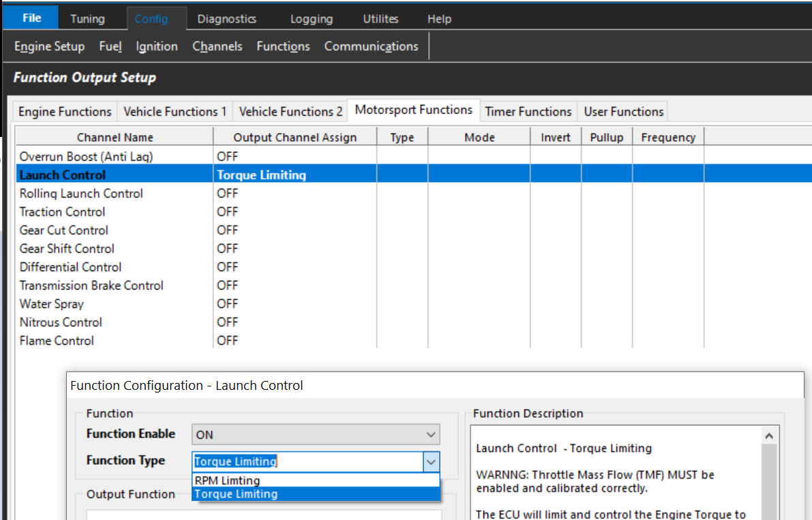The width and height of the screenshot is (812, 520).
Task: Click the Frequency column header
Action: (669, 138)
